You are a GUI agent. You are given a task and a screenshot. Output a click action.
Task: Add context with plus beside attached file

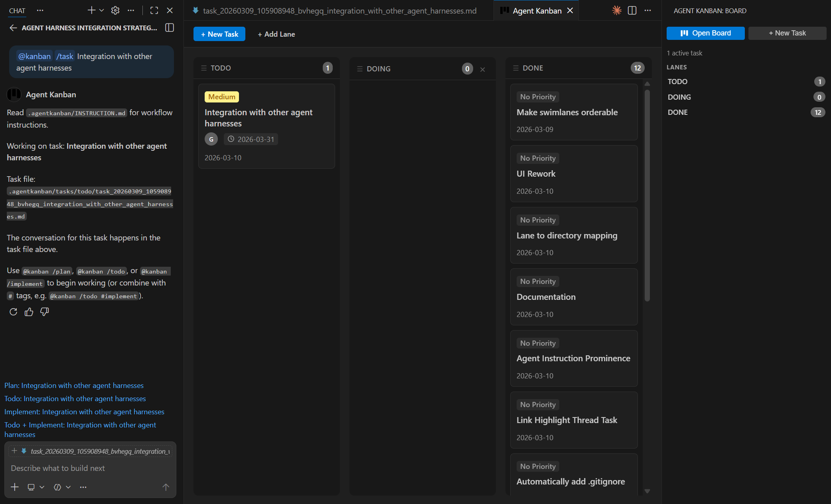pyautogui.click(x=14, y=451)
